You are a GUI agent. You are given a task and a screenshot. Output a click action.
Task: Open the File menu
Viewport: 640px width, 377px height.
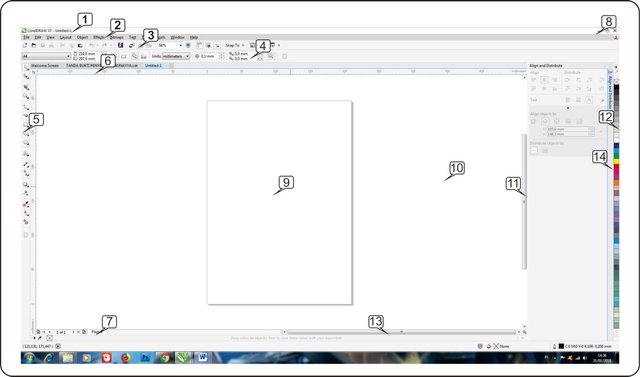tap(27, 37)
